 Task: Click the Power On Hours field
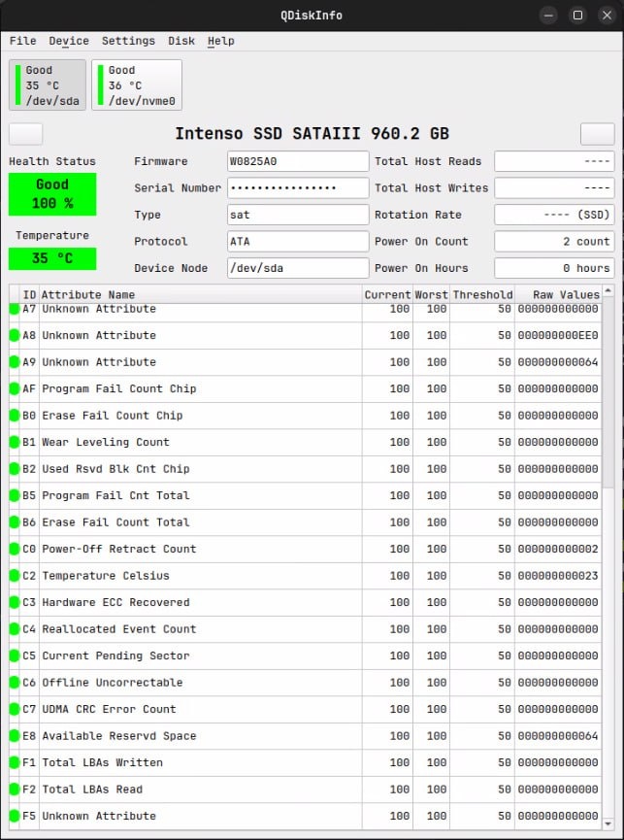point(554,268)
